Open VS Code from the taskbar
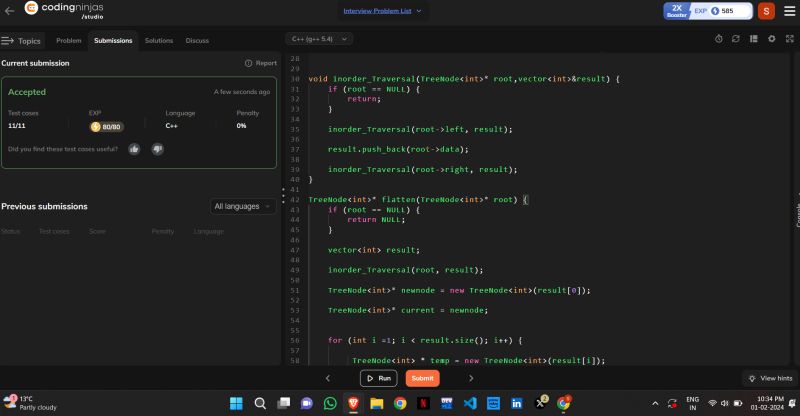 470,403
